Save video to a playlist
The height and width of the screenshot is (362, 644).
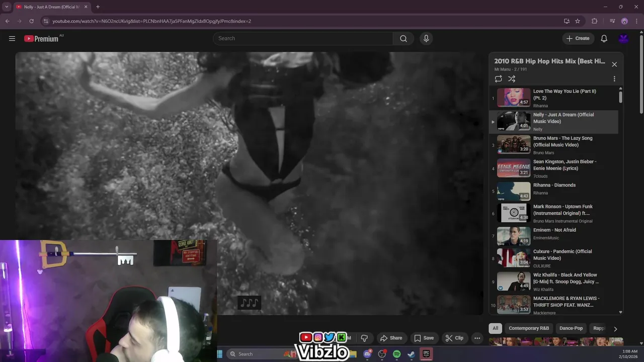424,338
